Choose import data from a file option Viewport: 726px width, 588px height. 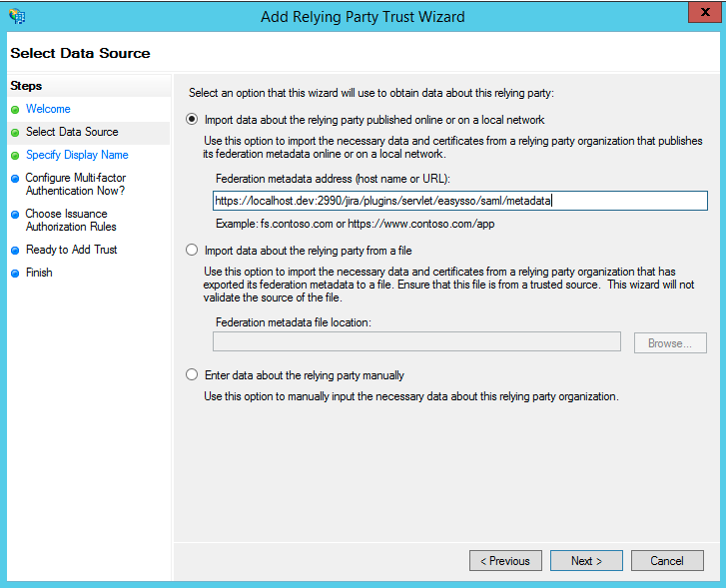pyautogui.click(x=192, y=250)
